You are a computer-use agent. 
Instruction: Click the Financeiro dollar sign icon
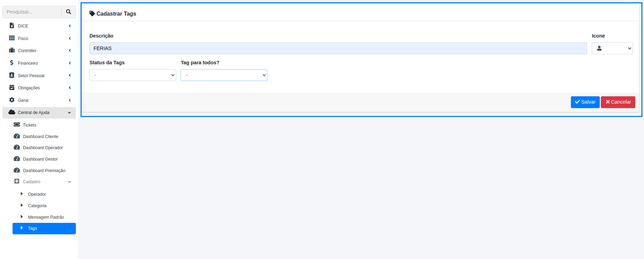coord(12,63)
